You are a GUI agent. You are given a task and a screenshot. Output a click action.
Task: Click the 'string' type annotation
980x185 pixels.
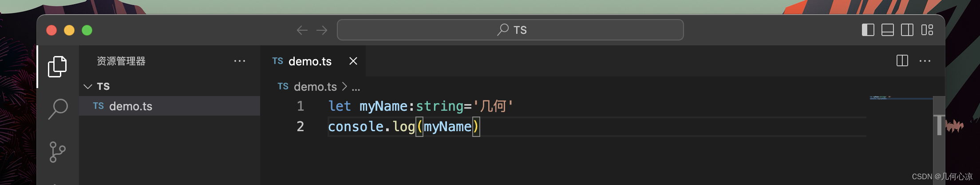click(x=439, y=106)
